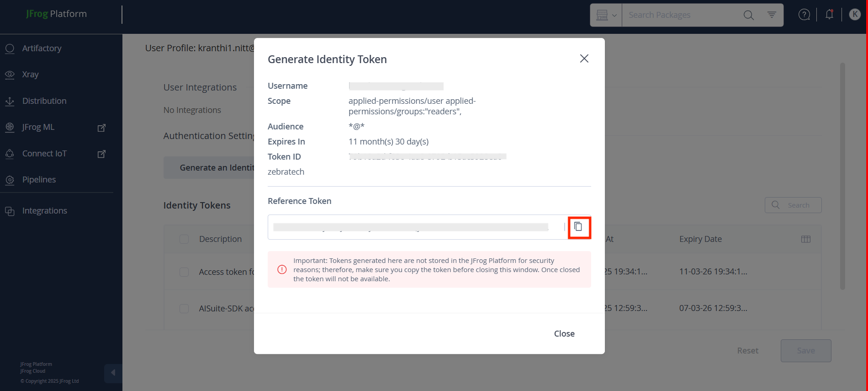Expand the package type dropdown
This screenshot has width=868, height=391.
tap(606, 15)
